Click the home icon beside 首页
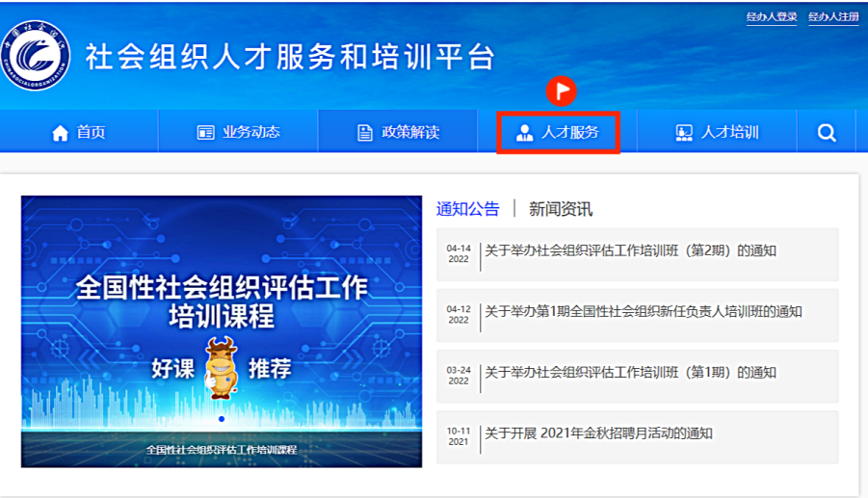This screenshot has width=868, height=498. point(60,133)
